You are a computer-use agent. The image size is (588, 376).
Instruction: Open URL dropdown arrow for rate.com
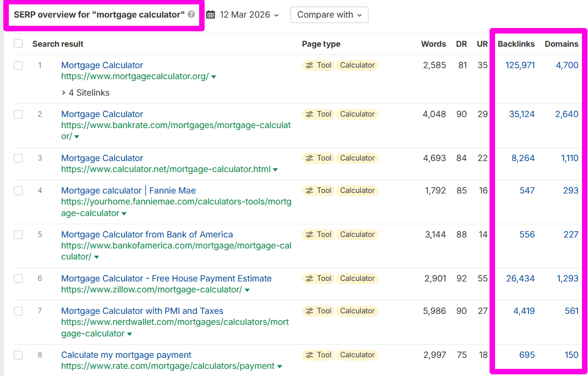coord(280,367)
